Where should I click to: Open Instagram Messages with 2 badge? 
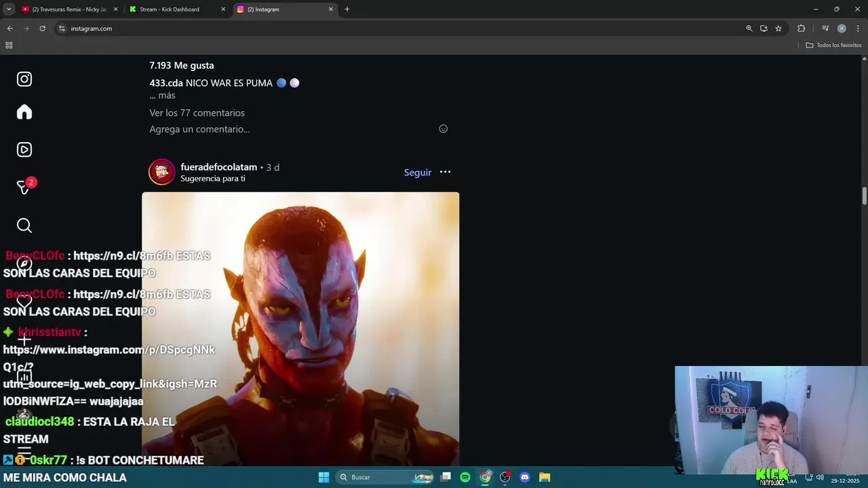(x=25, y=187)
